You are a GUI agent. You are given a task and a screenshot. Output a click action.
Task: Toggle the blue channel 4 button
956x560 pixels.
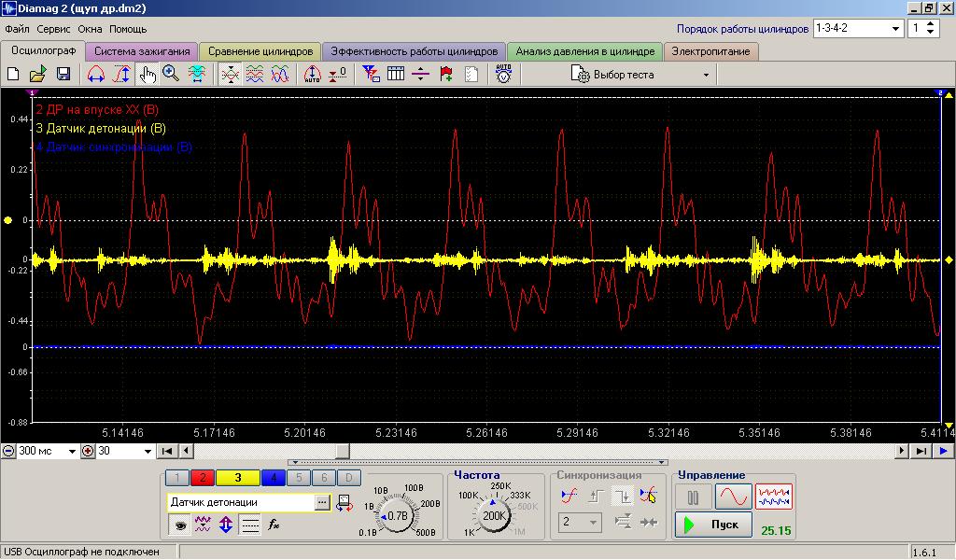[274, 478]
